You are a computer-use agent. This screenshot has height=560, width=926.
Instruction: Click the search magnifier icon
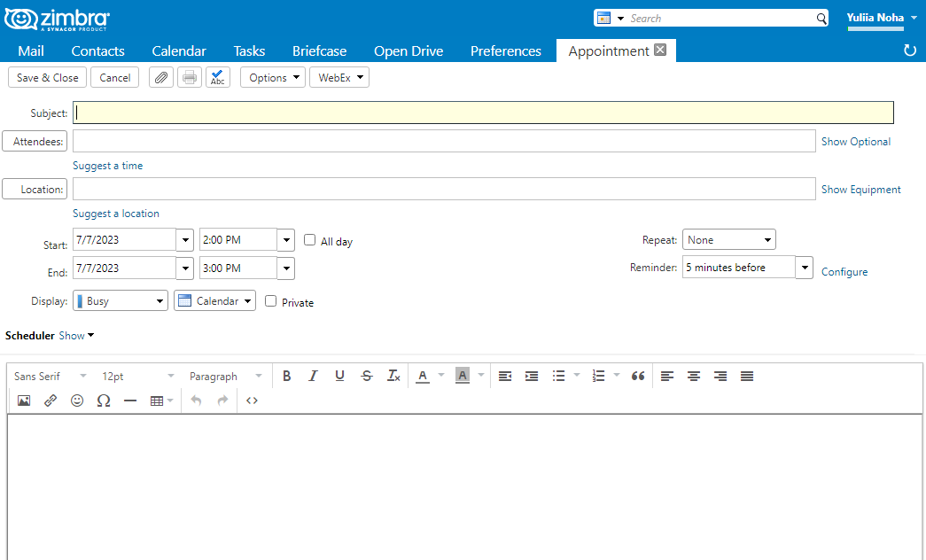click(821, 19)
